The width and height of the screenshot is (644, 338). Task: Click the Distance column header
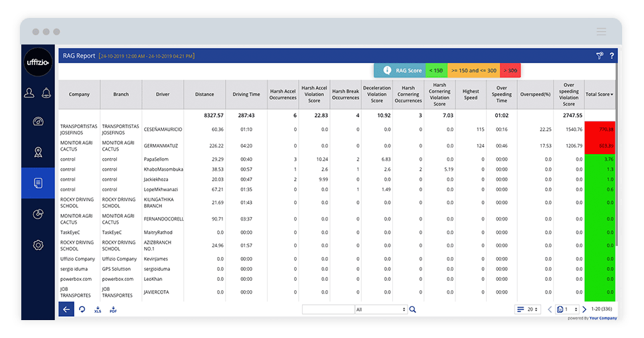[204, 94]
